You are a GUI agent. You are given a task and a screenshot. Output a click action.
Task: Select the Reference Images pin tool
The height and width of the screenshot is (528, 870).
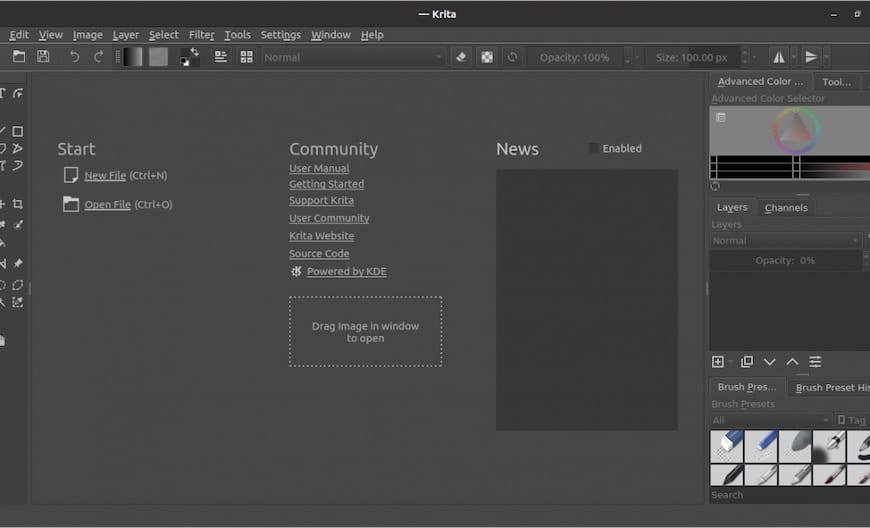pos(18,263)
